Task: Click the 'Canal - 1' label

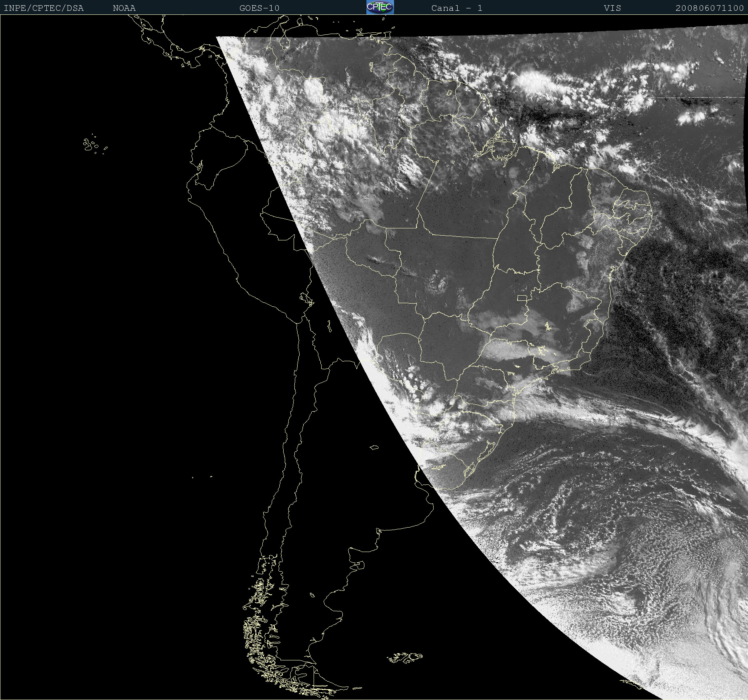Action: tap(457, 8)
